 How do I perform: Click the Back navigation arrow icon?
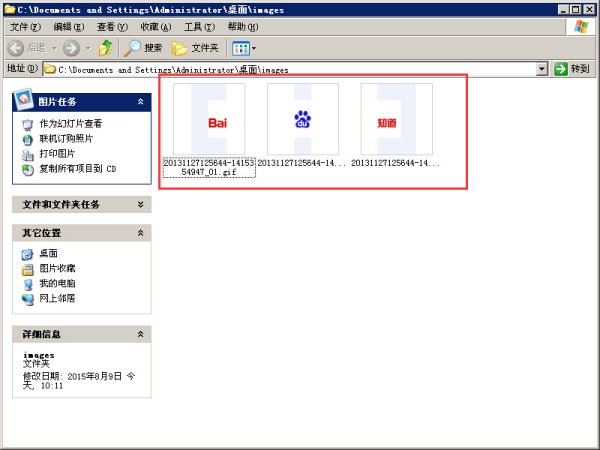16,48
